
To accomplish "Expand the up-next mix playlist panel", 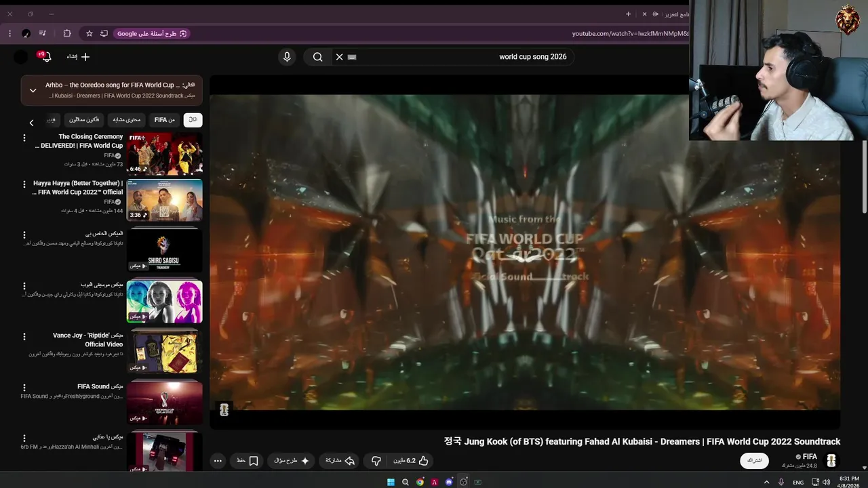I will [x=33, y=90].
